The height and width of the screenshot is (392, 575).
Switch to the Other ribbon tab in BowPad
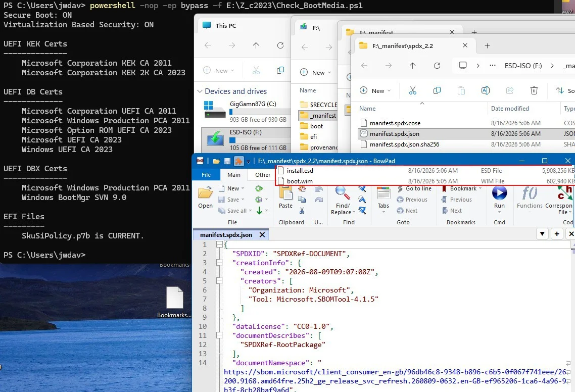(263, 175)
